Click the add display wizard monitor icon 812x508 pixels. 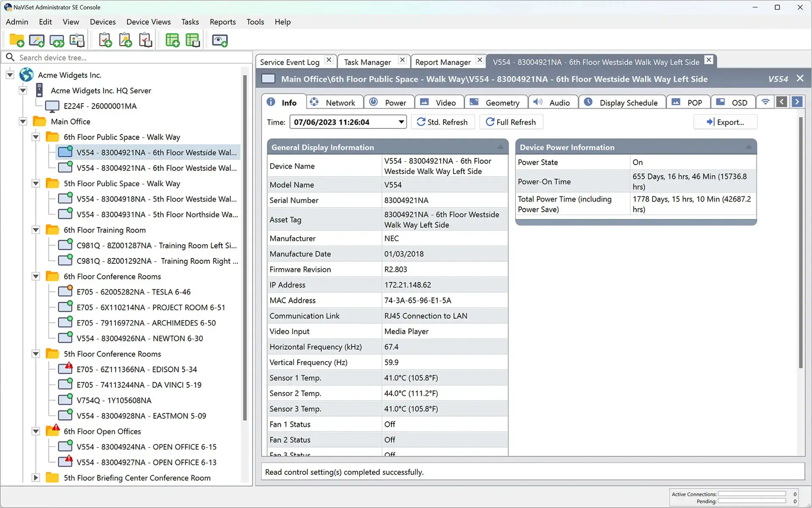(x=37, y=41)
